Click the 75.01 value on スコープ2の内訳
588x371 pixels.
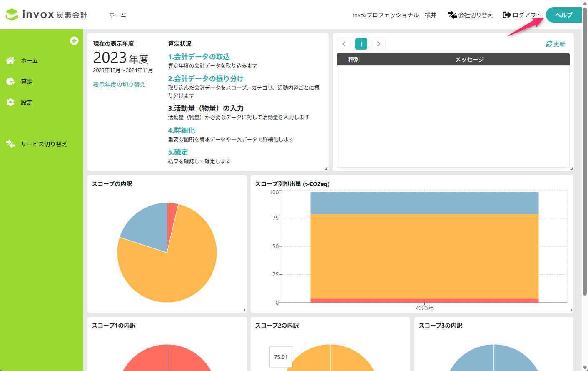pos(281,357)
